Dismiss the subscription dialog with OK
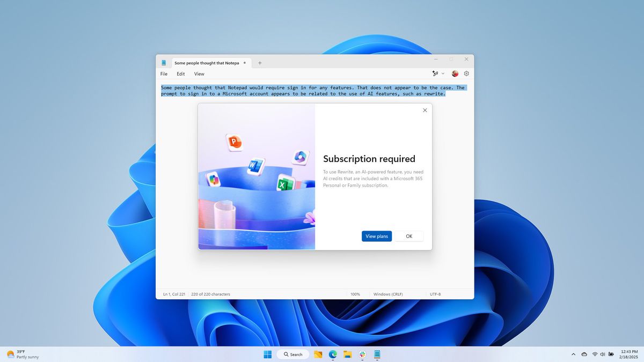The width and height of the screenshot is (644, 362). (x=409, y=236)
